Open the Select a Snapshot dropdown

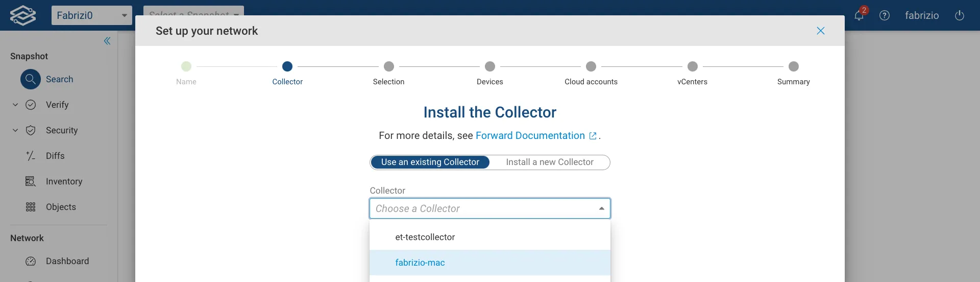tap(193, 11)
